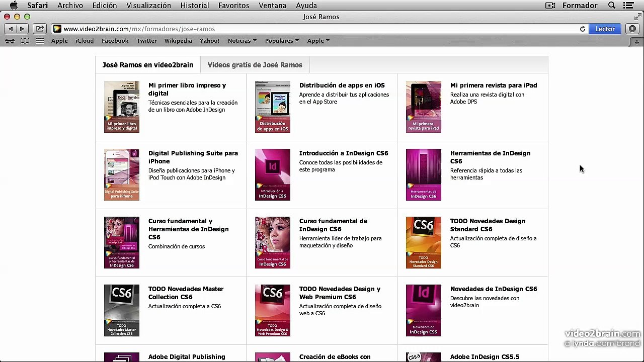Viewport: 644px width, 362px height.
Task: Click the Novedades de InDesign CS6 cover
Action: (x=424, y=311)
